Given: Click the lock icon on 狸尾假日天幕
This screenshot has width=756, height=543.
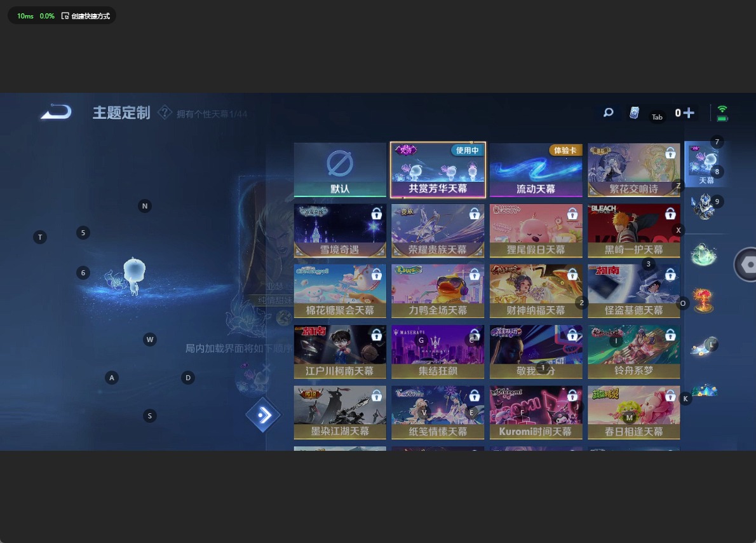Looking at the screenshot, I should (x=572, y=214).
